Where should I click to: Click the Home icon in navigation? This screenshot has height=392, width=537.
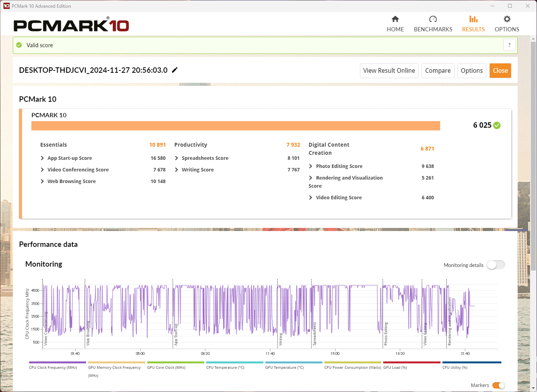(x=395, y=19)
